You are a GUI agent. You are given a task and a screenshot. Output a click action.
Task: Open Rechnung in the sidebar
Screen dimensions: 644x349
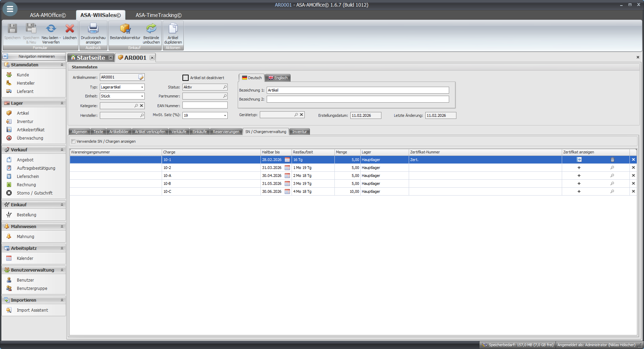tap(26, 185)
